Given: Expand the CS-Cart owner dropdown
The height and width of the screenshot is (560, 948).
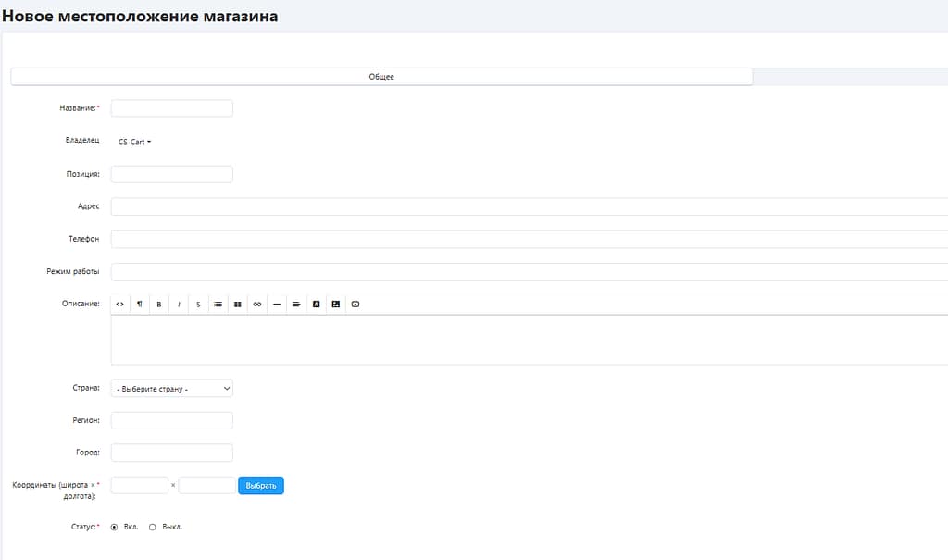Looking at the screenshot, I should click(x=134, y=142).
